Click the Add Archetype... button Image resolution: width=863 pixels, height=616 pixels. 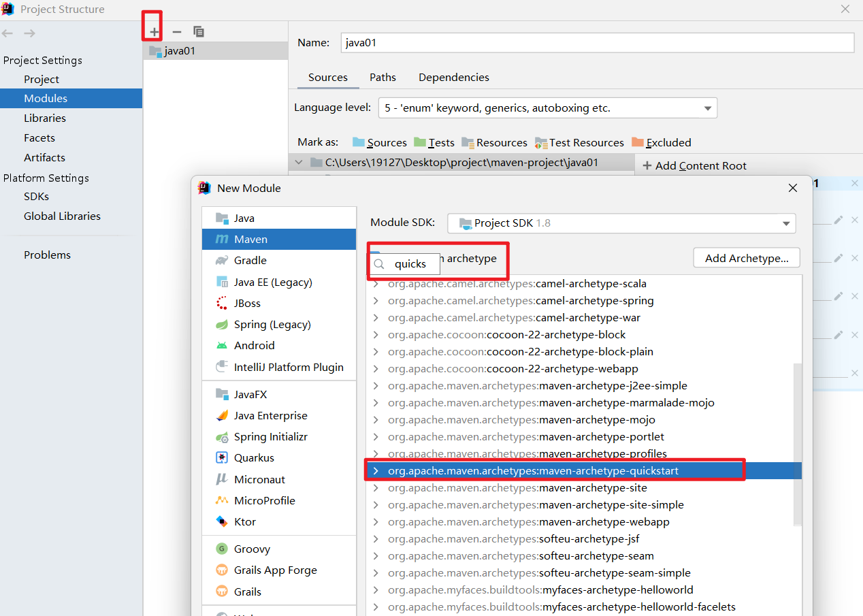pos(747,258)
